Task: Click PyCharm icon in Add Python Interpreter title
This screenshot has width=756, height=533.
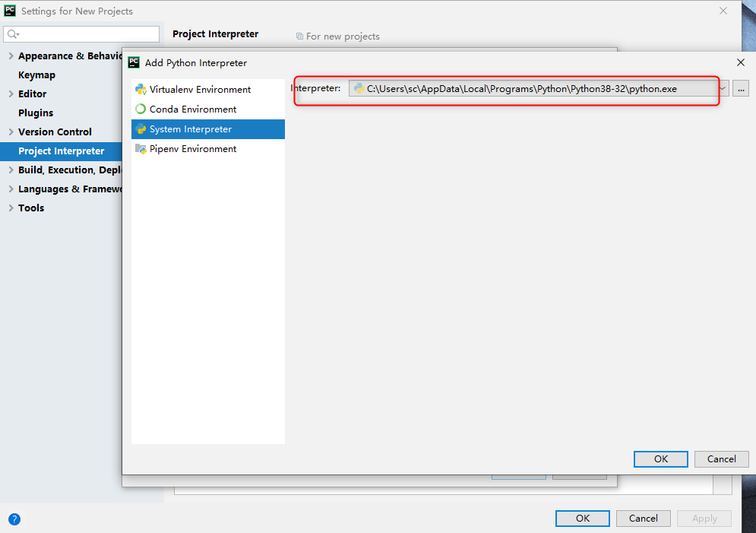Action: click(x=134, y=62)
